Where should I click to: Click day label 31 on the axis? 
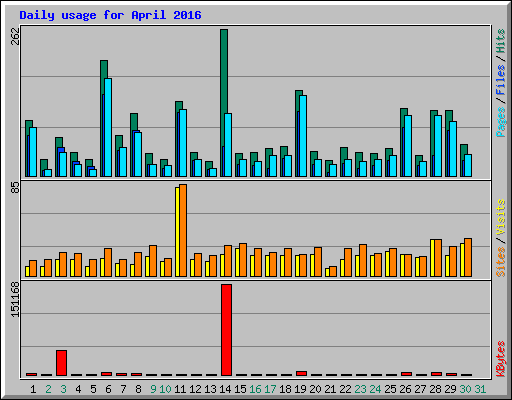tap(480, 389)
